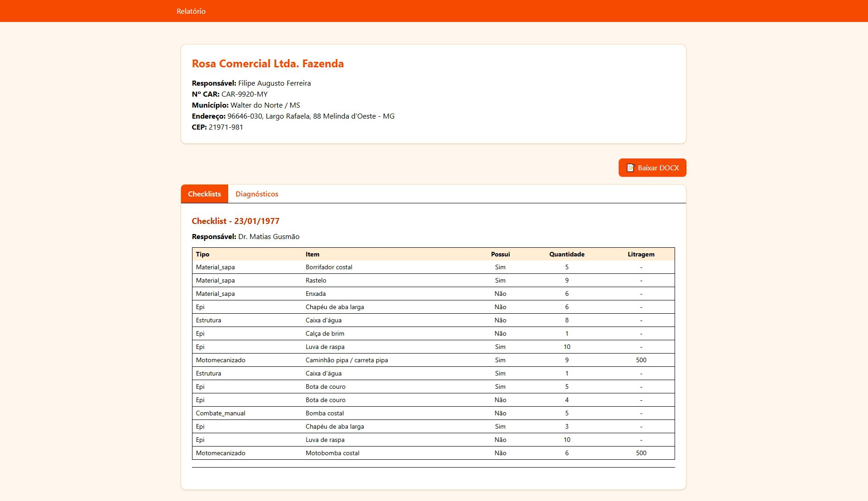Open Relatório in the top navigation bar
The width and height of the screenshot is (868, 501).
[x=191, y=11]
